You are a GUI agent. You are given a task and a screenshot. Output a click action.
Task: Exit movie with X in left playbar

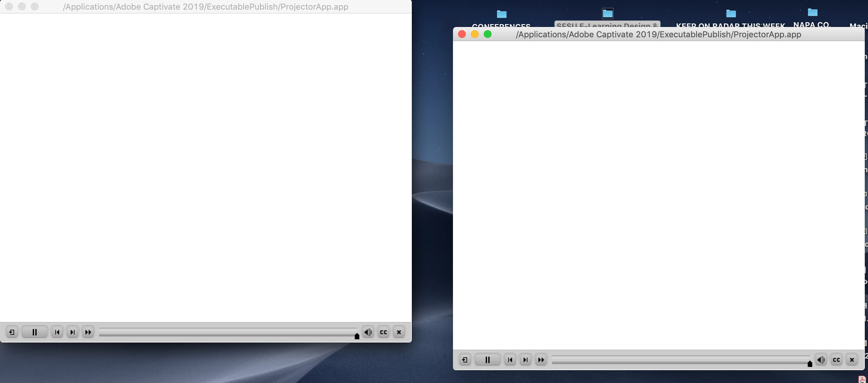point(399,333)
